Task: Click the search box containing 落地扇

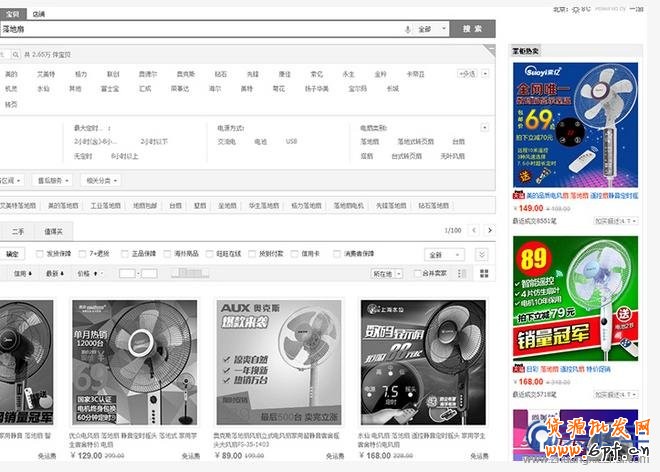Action: (200, 29)
